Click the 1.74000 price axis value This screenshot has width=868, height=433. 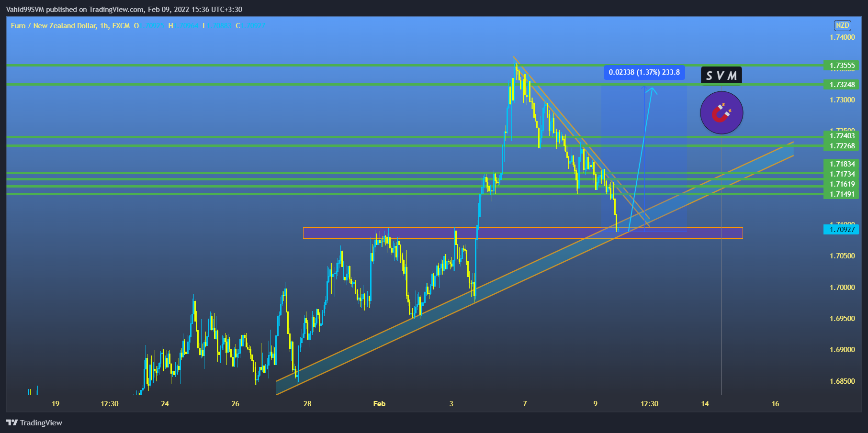(842, 37)
